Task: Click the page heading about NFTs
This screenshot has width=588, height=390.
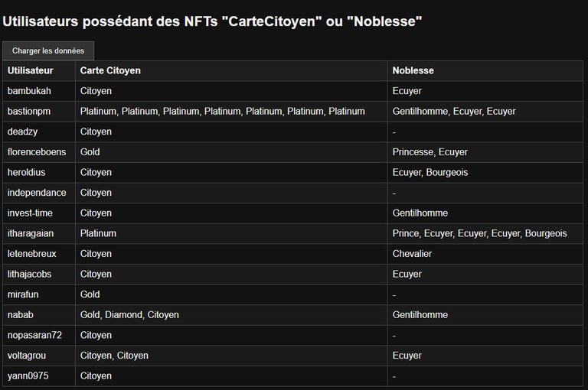Action: (x=212, y=21)
